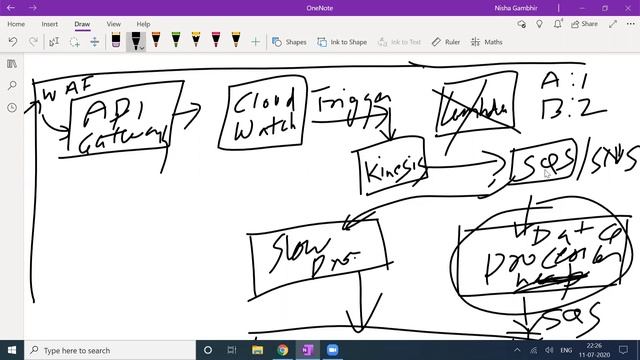Add a new pen with plus
This screenshot has width=640, height=360.
tap(256, 42)
